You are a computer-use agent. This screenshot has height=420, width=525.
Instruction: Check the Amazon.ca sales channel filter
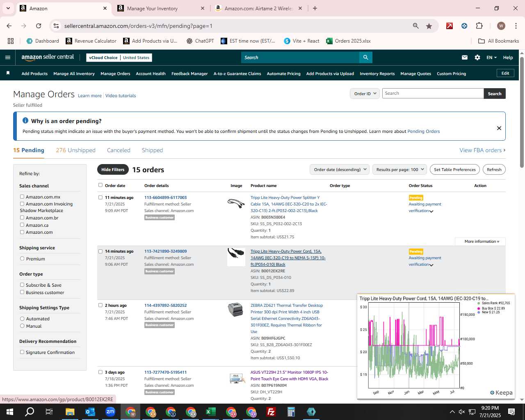(22, 225)
